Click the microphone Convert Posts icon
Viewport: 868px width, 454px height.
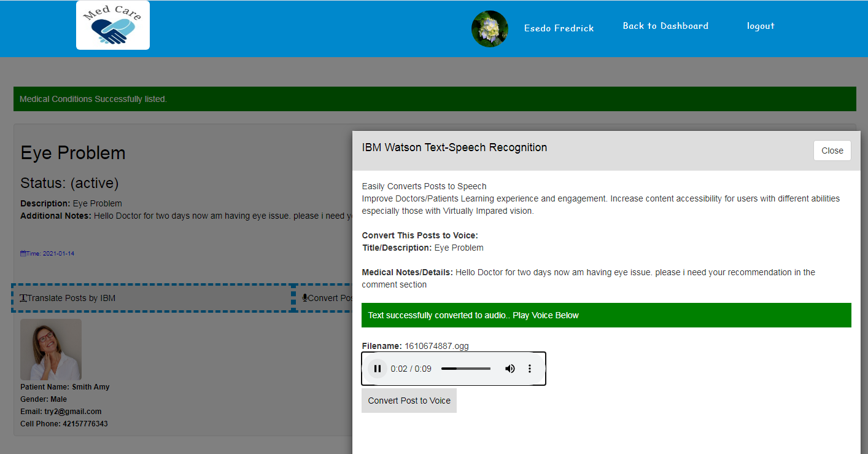(x=304, y=298)
